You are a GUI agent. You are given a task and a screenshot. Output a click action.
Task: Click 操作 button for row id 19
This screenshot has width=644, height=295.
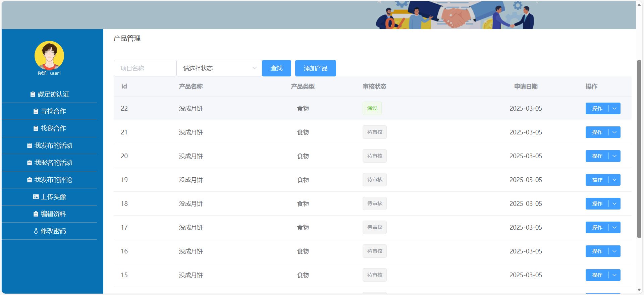point(597,180)
